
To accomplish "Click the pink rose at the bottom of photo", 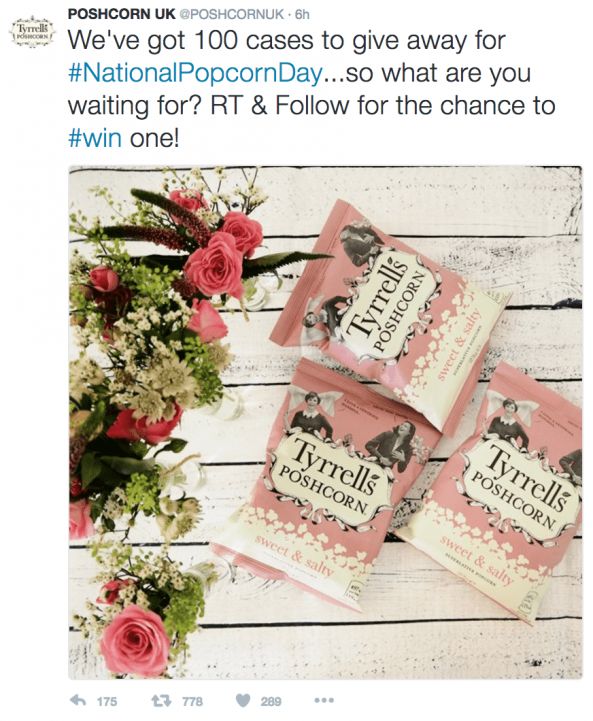I will 135,640.
